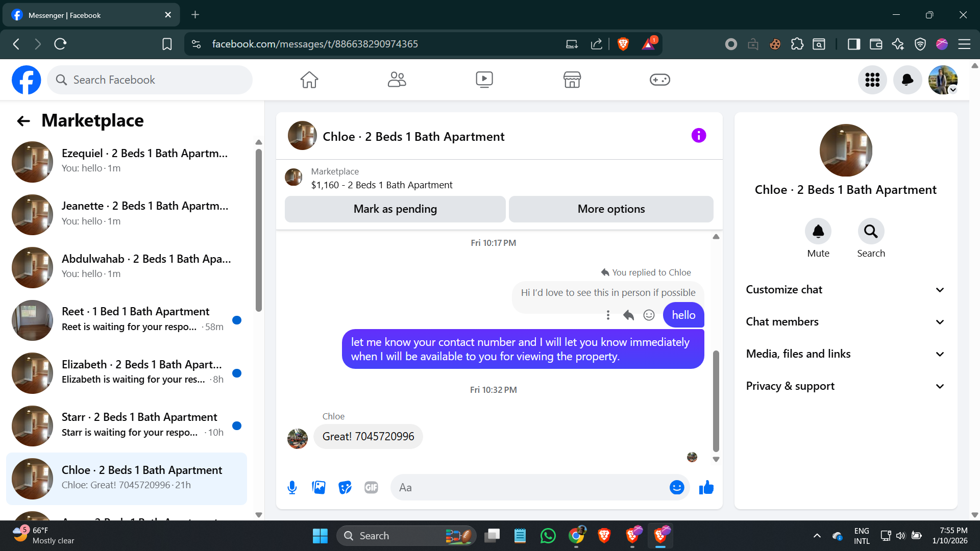This screenshot has width=980, height=551.
Task: Open the sticker picker icon
Action: (345, 488)
